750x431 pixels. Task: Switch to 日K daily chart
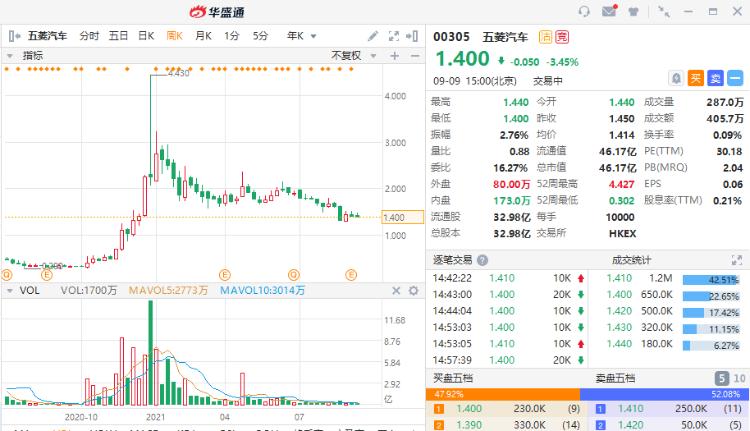point(146,36)
